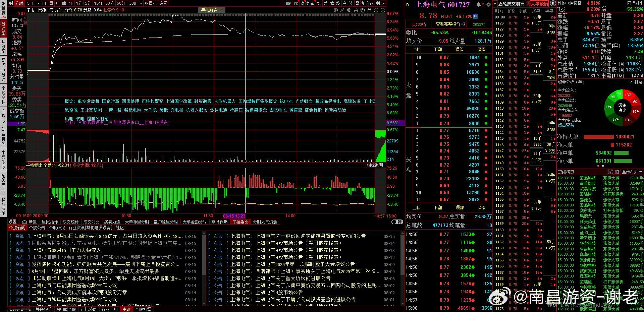The height and width of the screenshot is (312, 644).
Task: Open 多周期 multi-period view
Action: pyautogui.click(x=151, y=3)
